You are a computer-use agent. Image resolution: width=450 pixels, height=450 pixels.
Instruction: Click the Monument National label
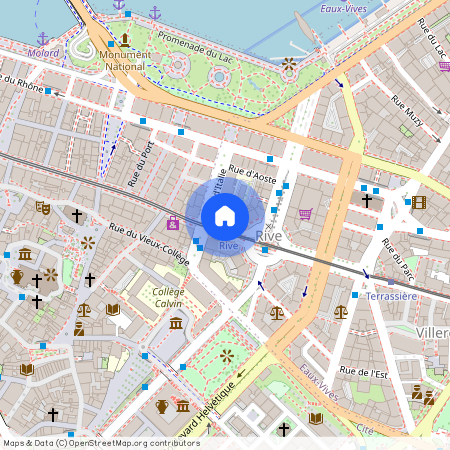pos(125,61)
